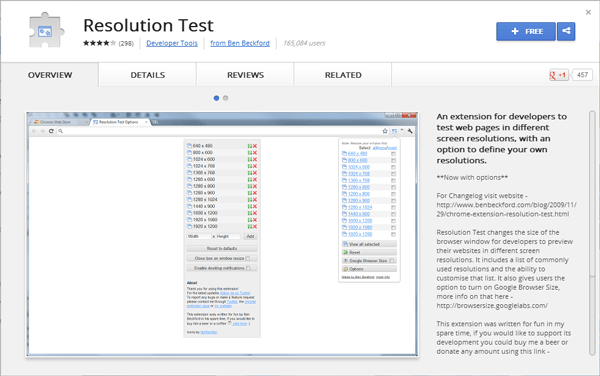600x376 pixels.
Task: Close the extension detail dialog
Action: 588,12
